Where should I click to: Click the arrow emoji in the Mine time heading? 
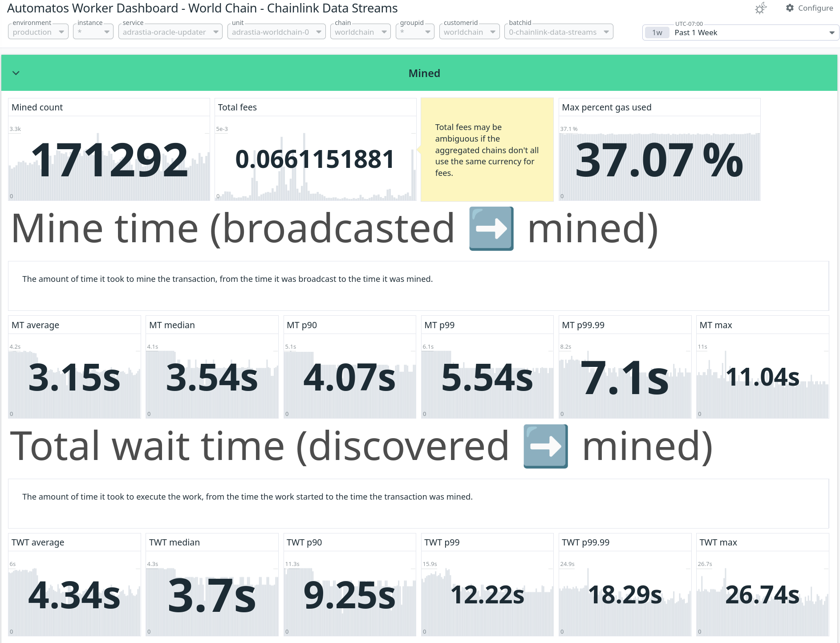point(491,228)
